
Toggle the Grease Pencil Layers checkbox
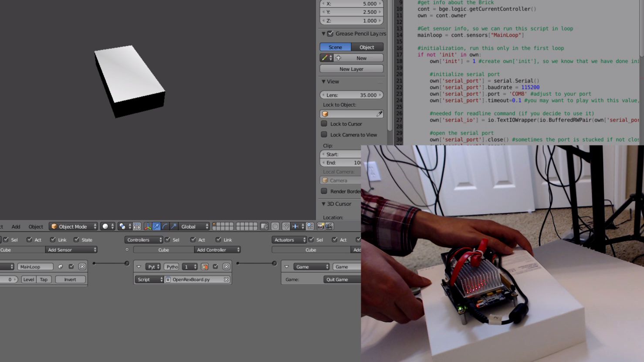coord(330,34)
